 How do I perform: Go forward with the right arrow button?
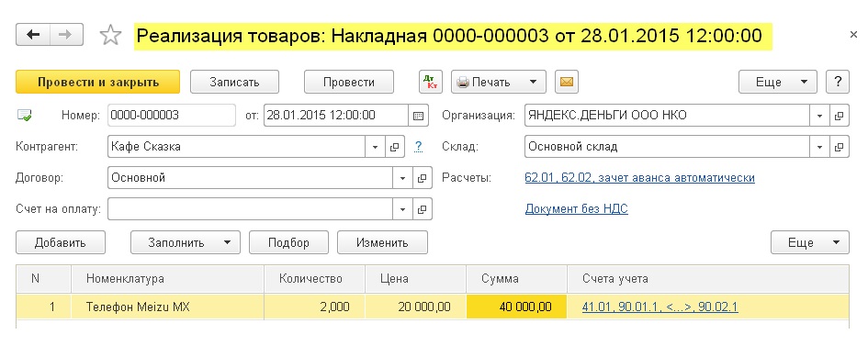coord(66,34)
